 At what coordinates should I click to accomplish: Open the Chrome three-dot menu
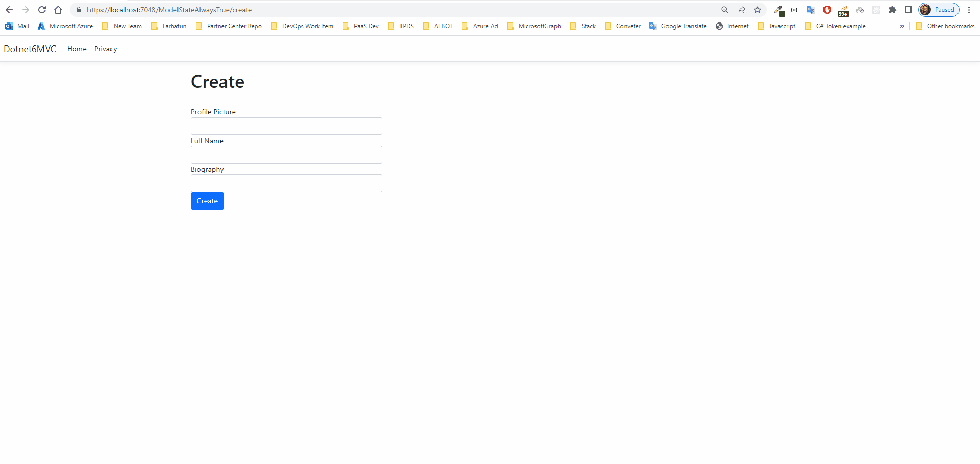969,10
